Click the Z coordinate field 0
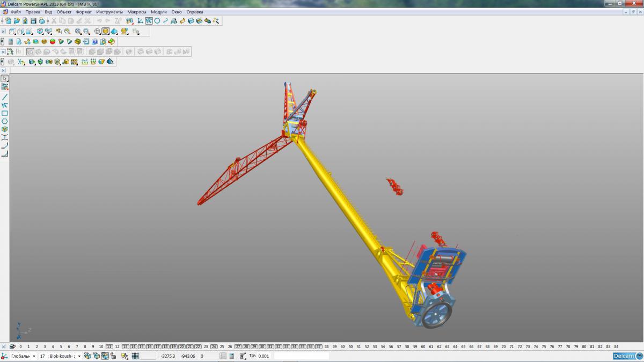Viewport: 644px width, 362px height. tap(208, 356)
